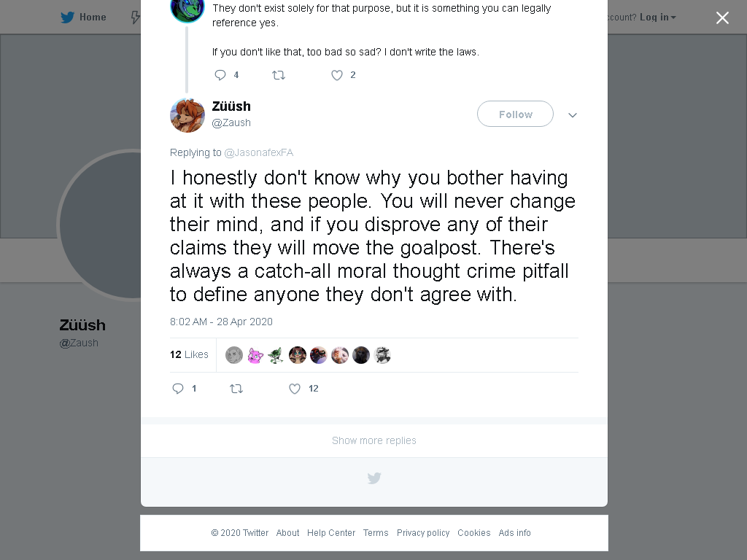Expand the chevron menu next to Follow
Image resolution: width=747 pixels, height=560 pixels.
point(573,114)
